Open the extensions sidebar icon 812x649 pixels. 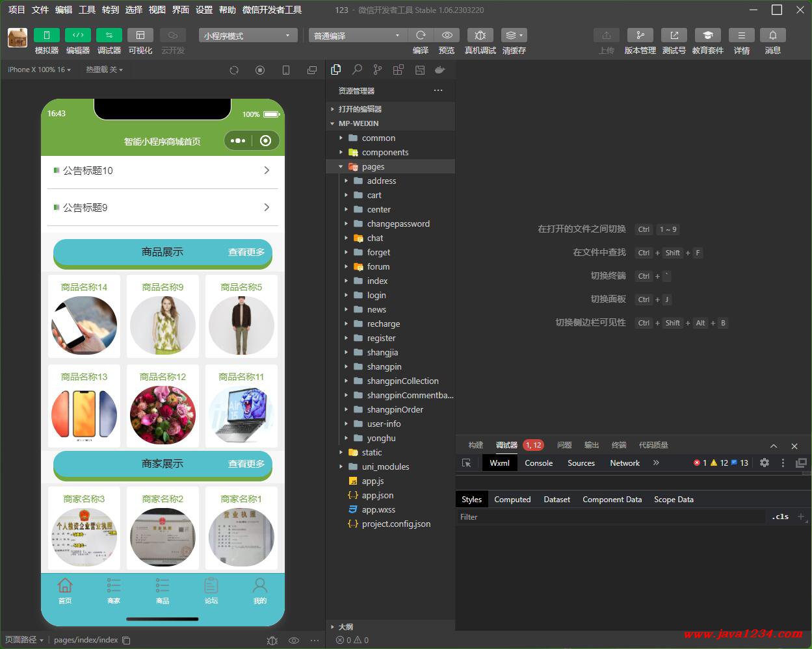point(399,70)
